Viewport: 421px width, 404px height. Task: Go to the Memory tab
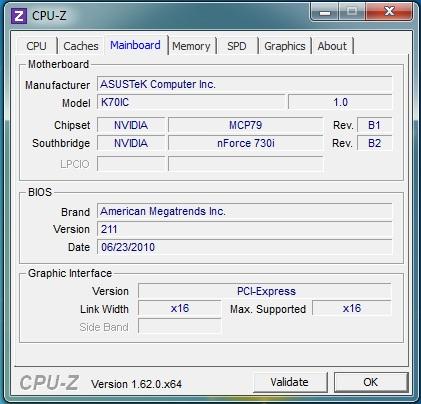click(191, 46)
